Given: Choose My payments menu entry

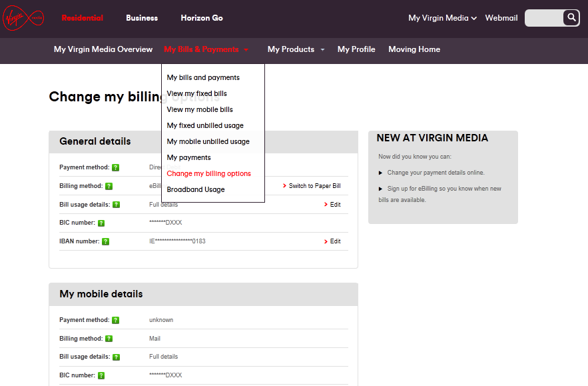Looking at the screenshot, I should pos(188,158).
